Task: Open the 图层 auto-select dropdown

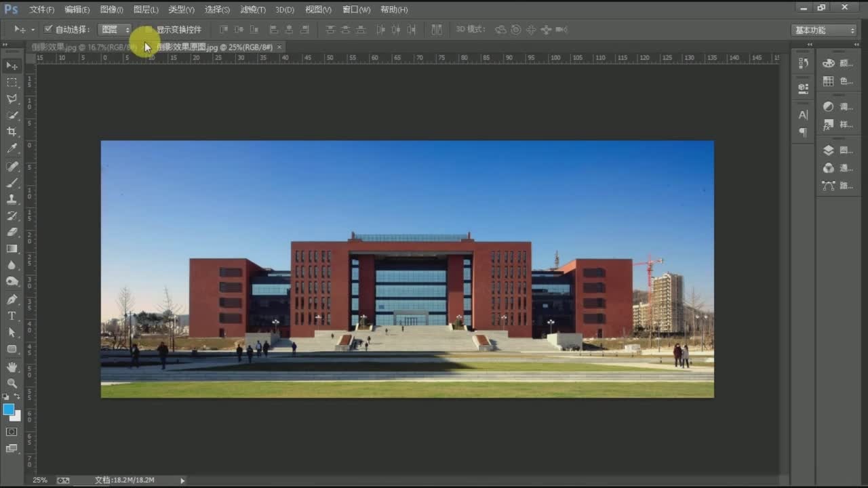Action: 115,29
